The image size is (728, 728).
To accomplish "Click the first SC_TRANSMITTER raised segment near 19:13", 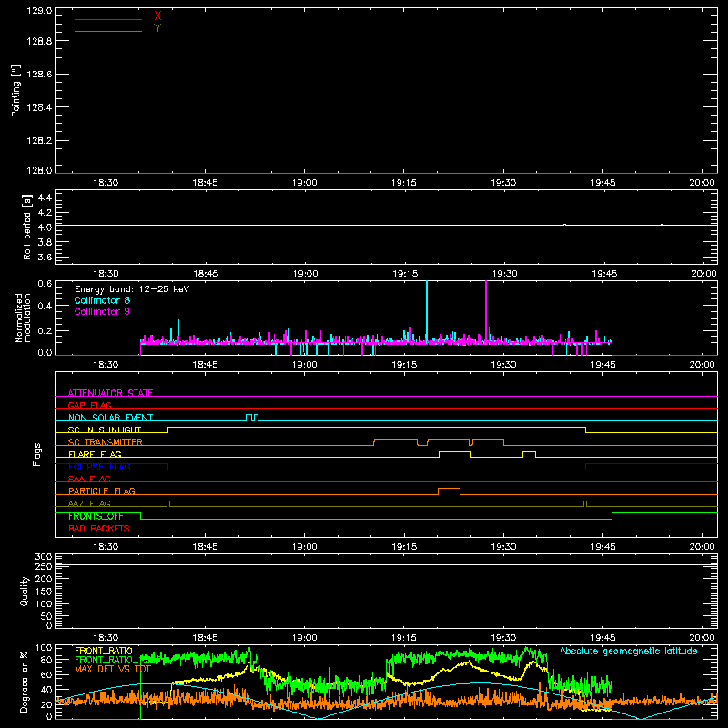I will click(x=396, y=441).
